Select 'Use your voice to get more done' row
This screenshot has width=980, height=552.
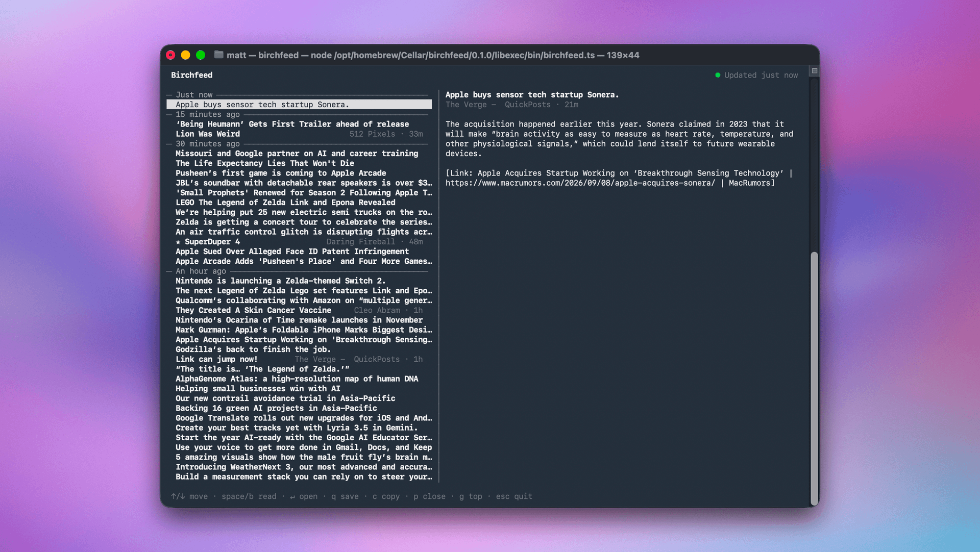click(x=304, y=447)
